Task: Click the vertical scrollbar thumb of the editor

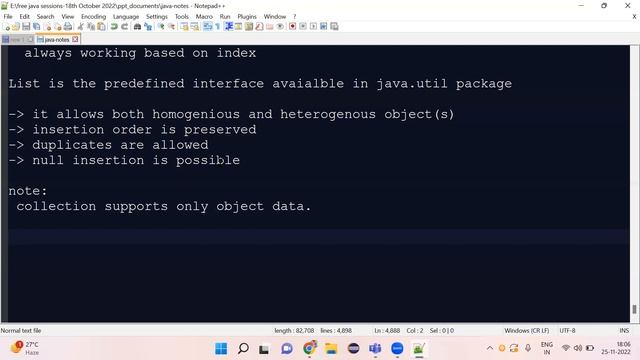Action: 634,309
